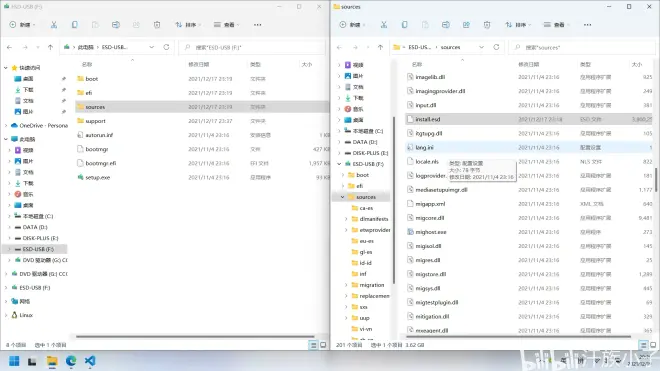Open New menu in ESD-USB window
This screenshot has height=371, width=660.
click(22, 25)
